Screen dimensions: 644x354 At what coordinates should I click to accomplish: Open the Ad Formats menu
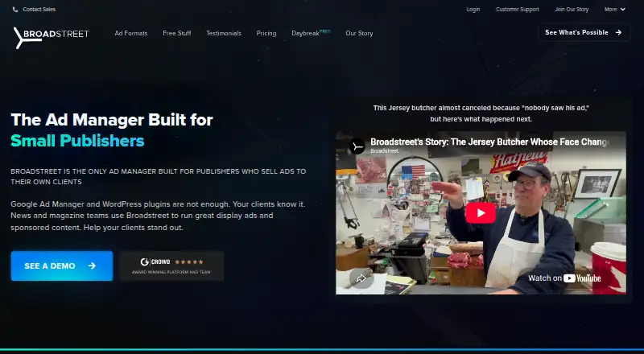131,33
